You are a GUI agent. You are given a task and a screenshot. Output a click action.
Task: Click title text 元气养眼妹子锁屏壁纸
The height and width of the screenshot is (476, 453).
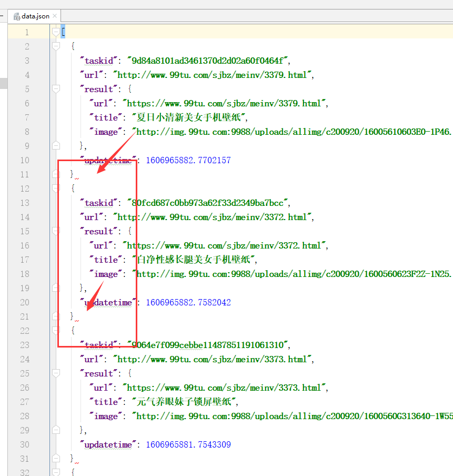click(x=184, y=402)
